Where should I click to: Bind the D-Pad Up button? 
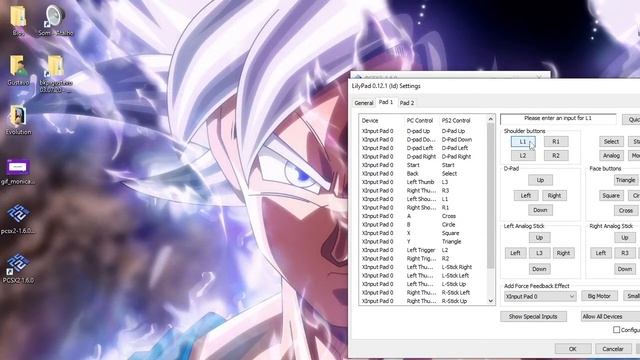pos(540,180)
